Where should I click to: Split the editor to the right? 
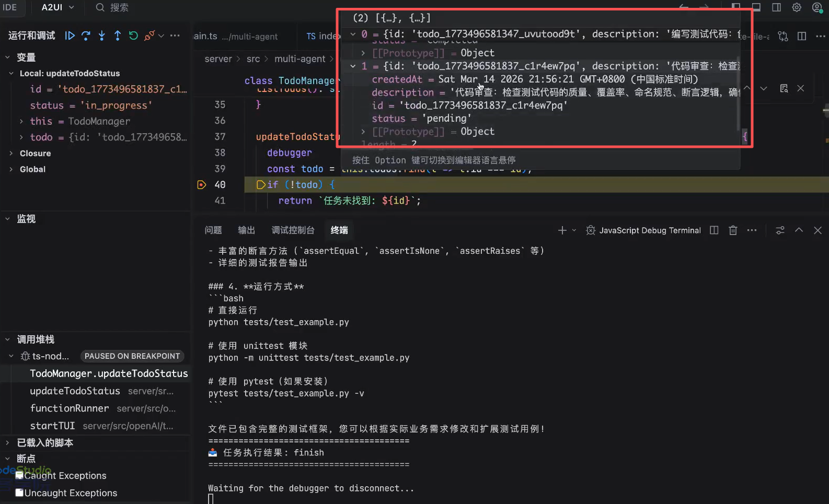click(x=802, y=36)
